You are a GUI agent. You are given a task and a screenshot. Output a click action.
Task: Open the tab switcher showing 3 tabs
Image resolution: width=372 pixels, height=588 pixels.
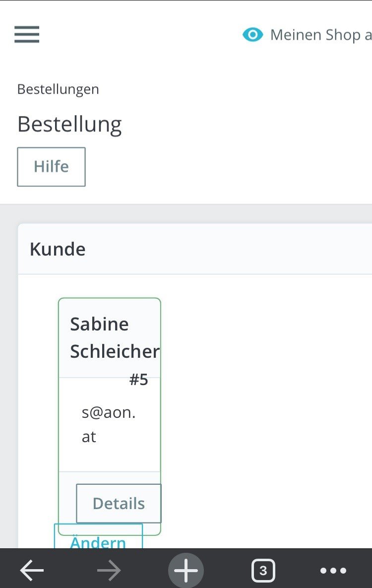[x=263, y=571]
